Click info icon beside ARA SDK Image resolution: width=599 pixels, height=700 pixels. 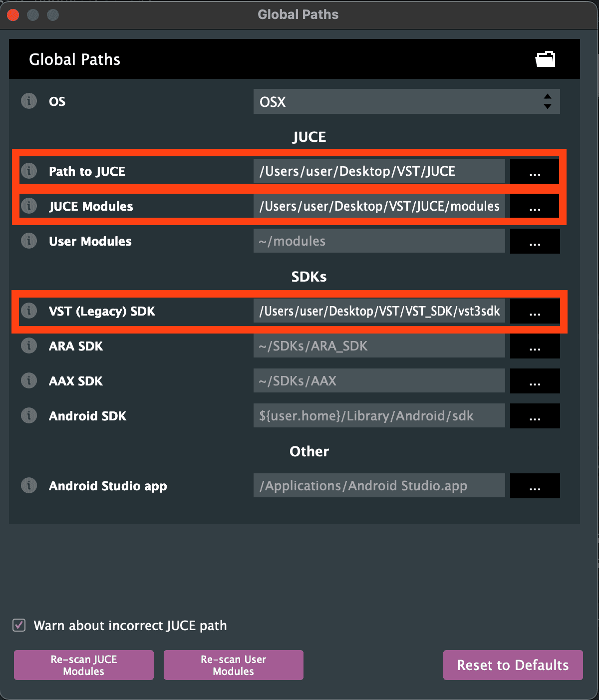pos(29,346)
